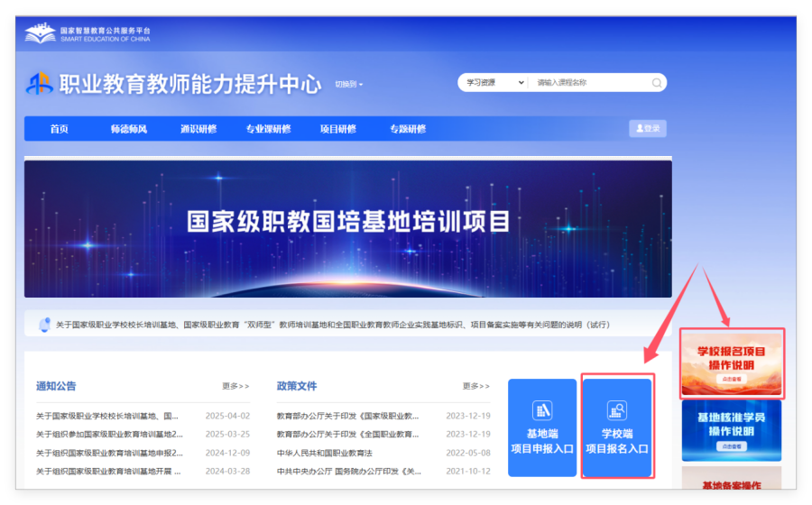Open the 专业课研修 menu item
This screenshot has width=812, height=505.
(x=268, y=129)
